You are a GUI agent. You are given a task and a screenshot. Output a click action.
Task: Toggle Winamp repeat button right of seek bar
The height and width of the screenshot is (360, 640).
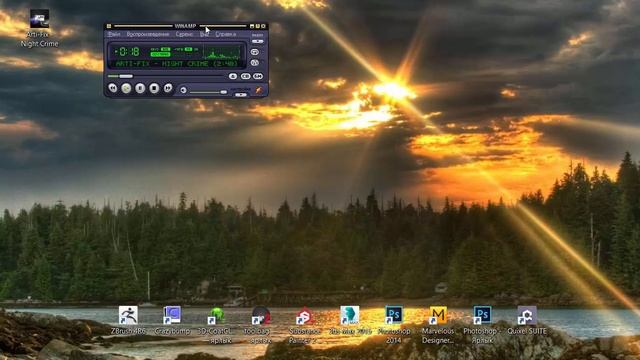tap(245, 76)
